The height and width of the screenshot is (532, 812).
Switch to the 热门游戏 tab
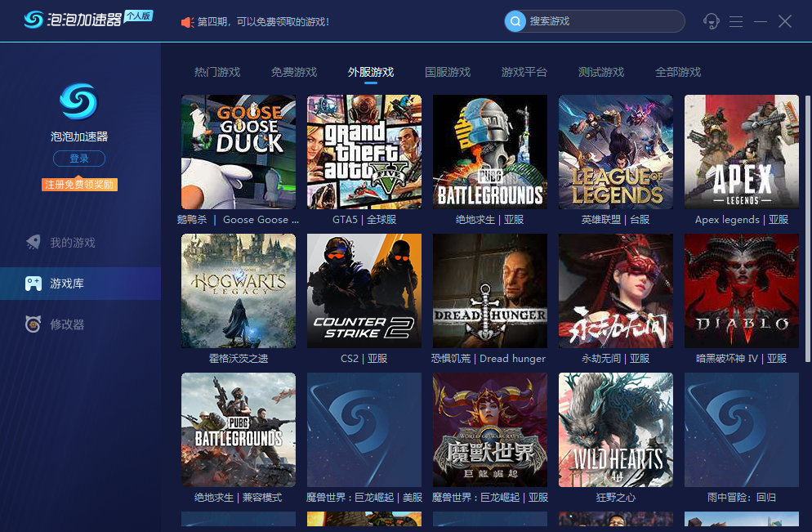tap(217, 72)
